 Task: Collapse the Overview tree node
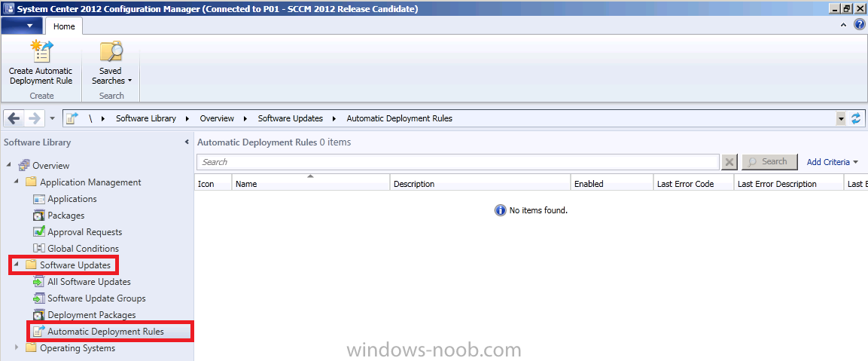point(9,165)
